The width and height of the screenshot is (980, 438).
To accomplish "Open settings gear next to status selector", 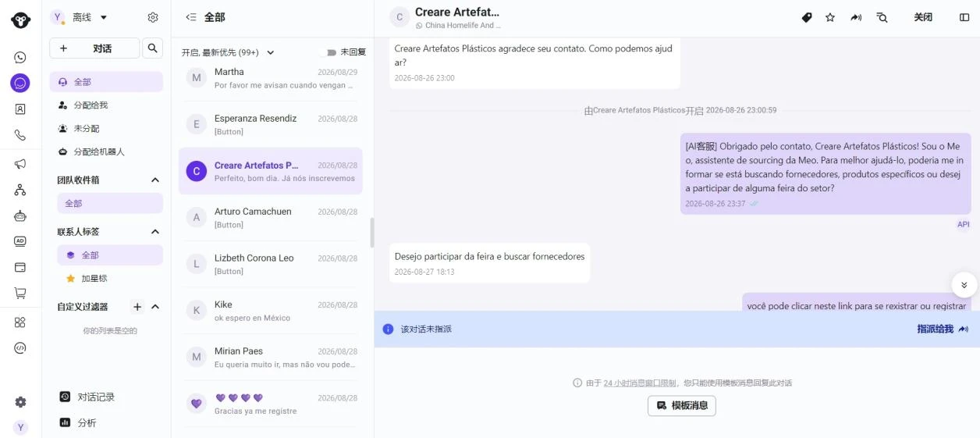I will click(x=153, y=17).
